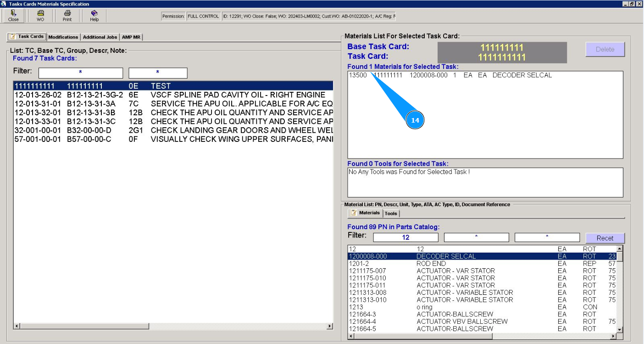The width and height of the screenshot is (644, 344).
Task: Click parts catalog horizontal scroll left arrow
Action: click(x=352, y=336)
